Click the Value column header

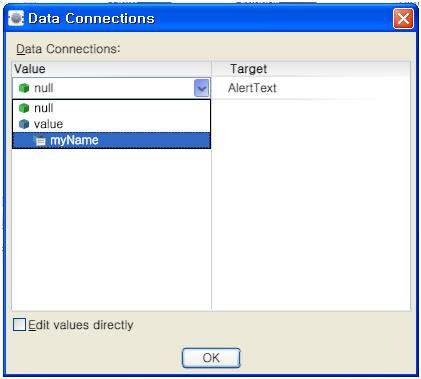point(111,69)
